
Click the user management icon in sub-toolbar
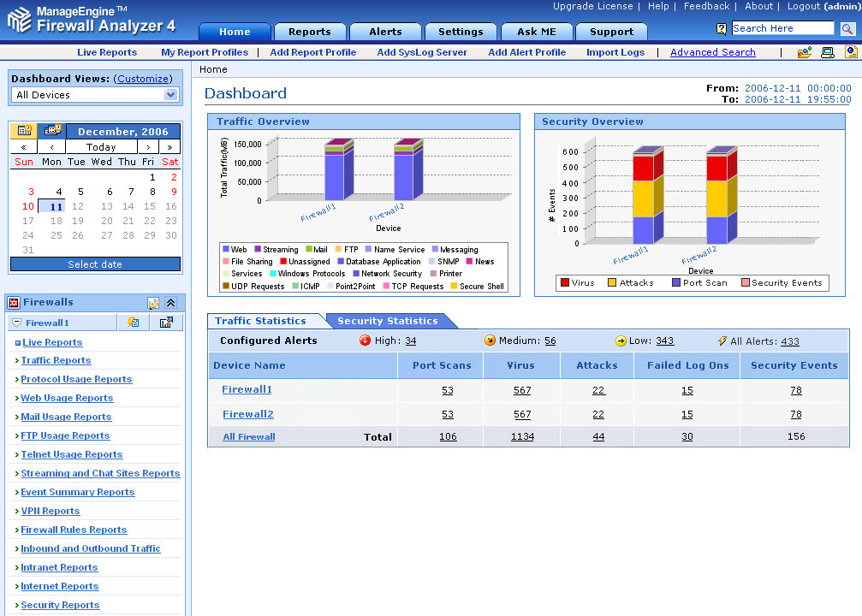805,52
